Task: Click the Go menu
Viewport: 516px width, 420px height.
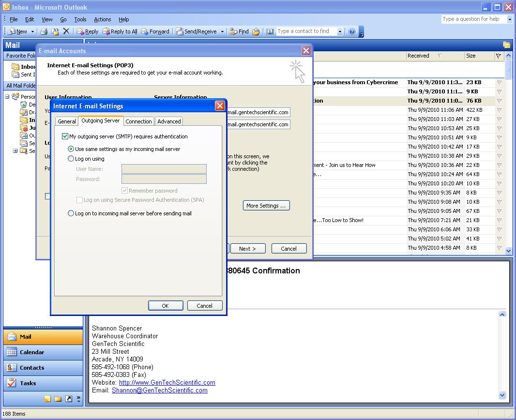Action: pos(63,19)
